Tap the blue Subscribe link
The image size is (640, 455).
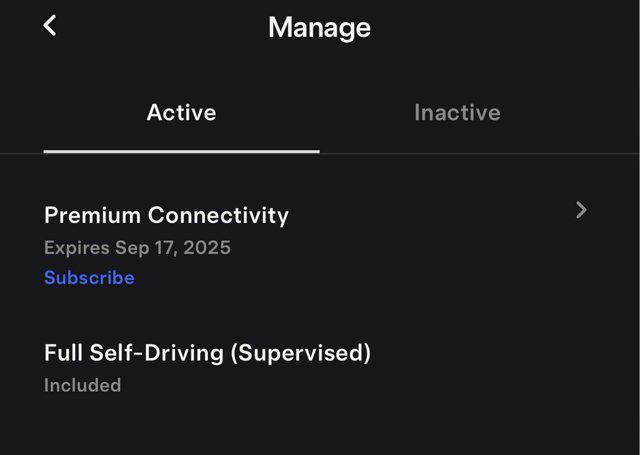tap(89, 278)
